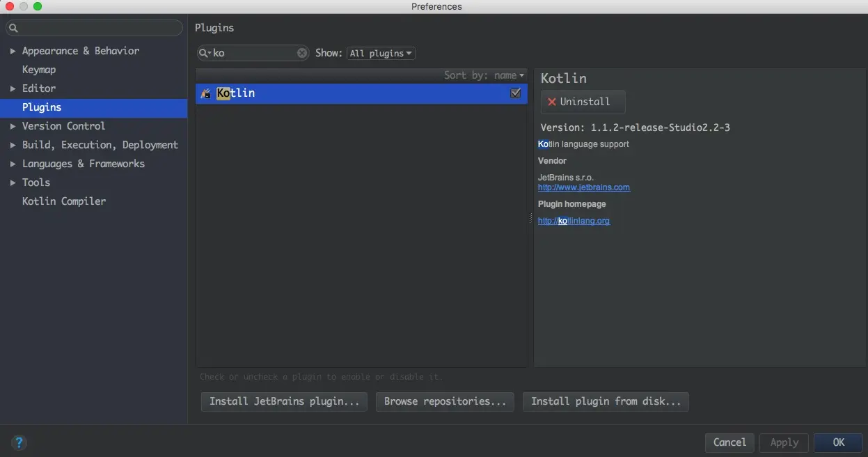Image resolution: width=868 pixels, height=457 pixels.
Task: Click the Version 1.1.2-release-Studio2.2-3 text
Action: click(636, 127)
